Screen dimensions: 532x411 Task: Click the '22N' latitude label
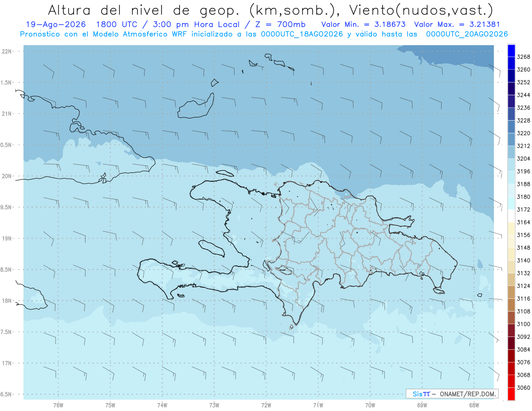click(x=7, y=51)
